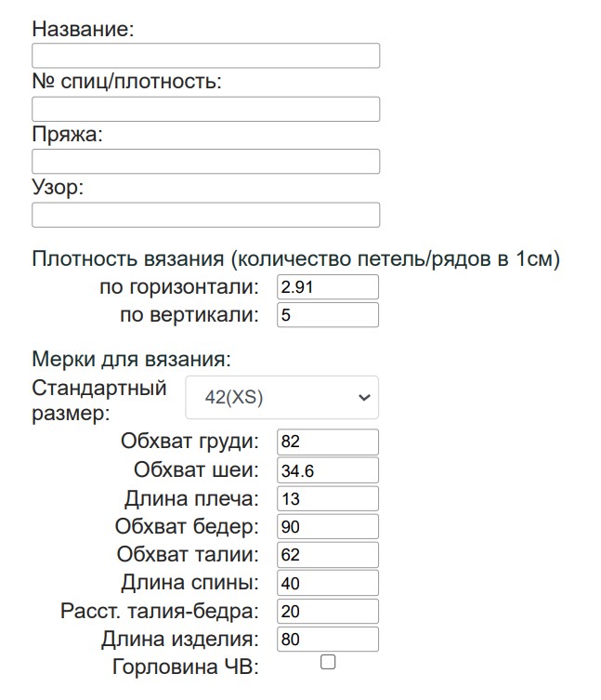Edit the по вертикали density field
This screenshot has width=601, height=700.
coord(328,315)
